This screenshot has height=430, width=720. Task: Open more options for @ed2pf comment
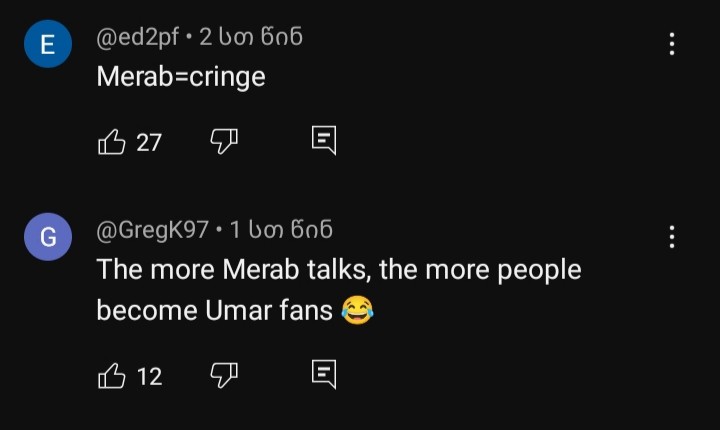672,44
